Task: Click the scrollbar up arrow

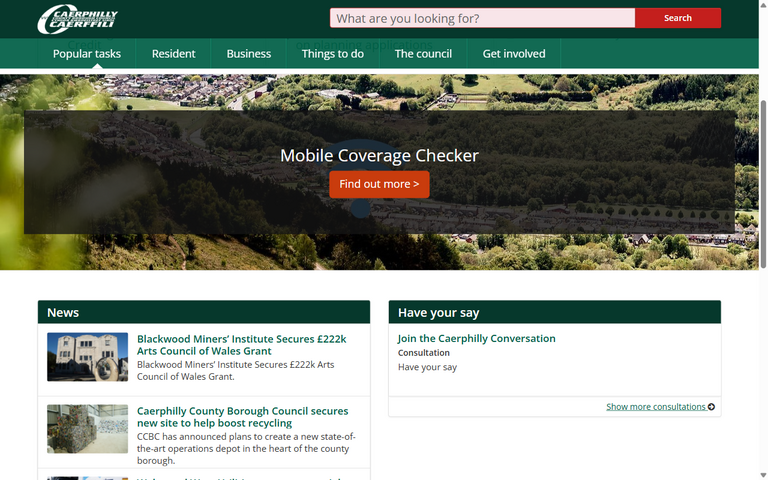Action: (763, 5)
